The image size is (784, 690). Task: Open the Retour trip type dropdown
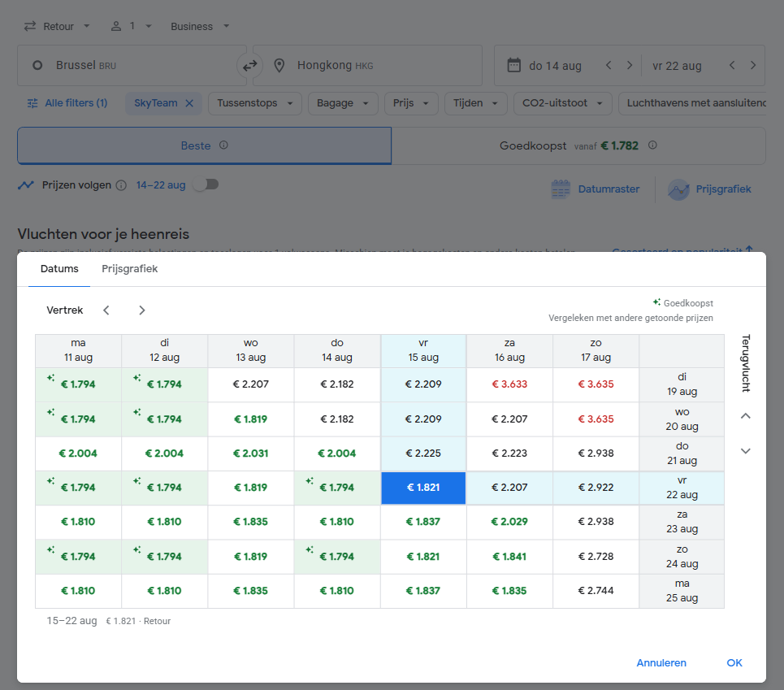(x=57, y=26)
